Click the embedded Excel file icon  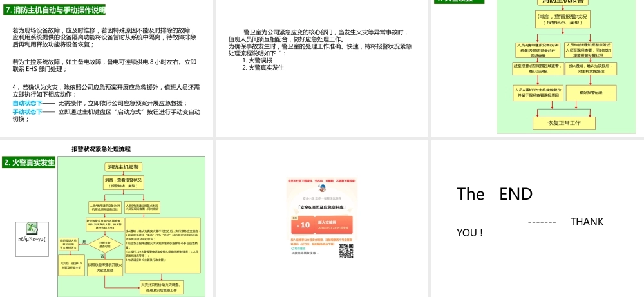click(30, 228)
